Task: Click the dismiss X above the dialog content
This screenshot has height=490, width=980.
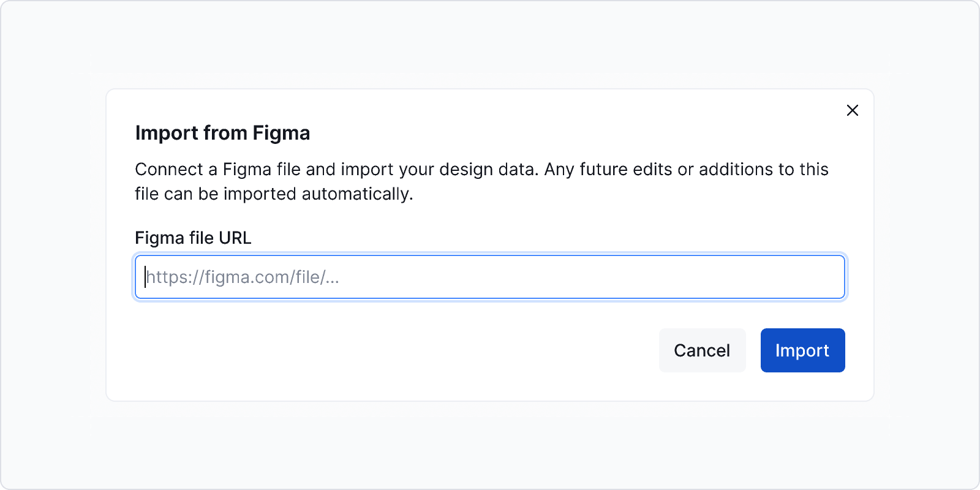Action: click(853, 111)
